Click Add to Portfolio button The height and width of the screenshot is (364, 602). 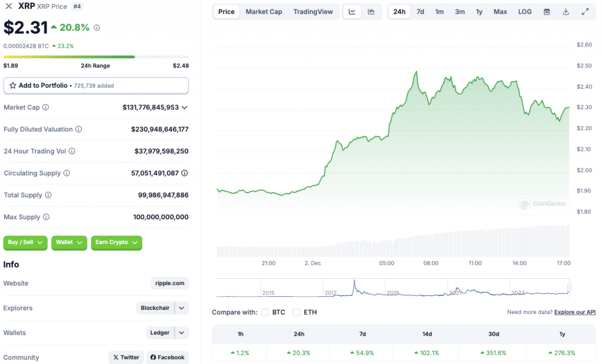pyautogui.click(x=96, y=86)
